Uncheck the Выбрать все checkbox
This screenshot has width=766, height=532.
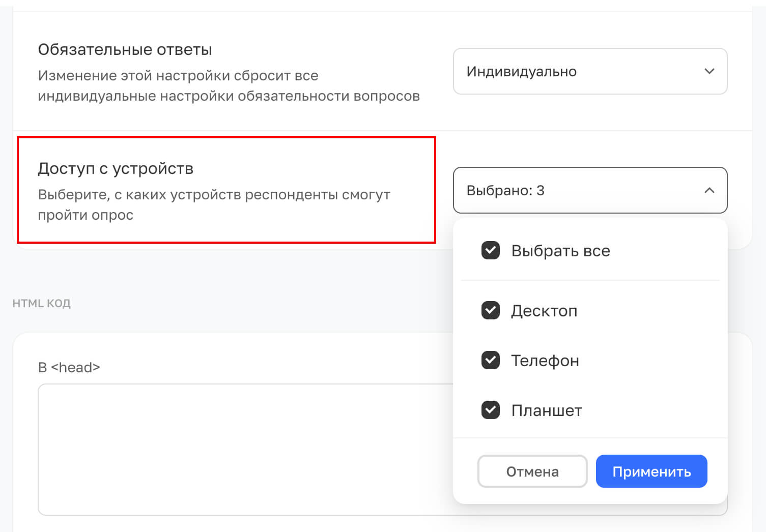(491, 250)
